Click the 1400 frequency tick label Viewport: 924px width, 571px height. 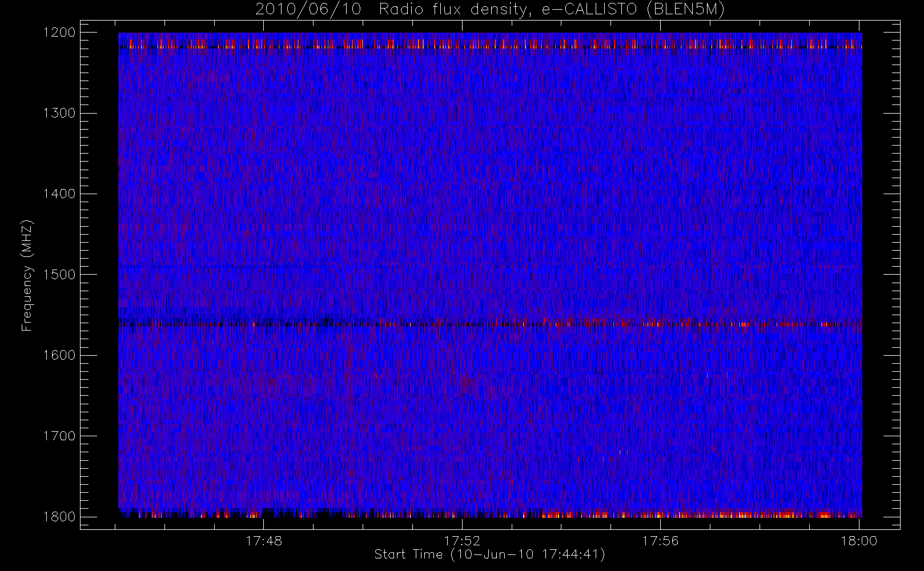(x=59, y=194)
